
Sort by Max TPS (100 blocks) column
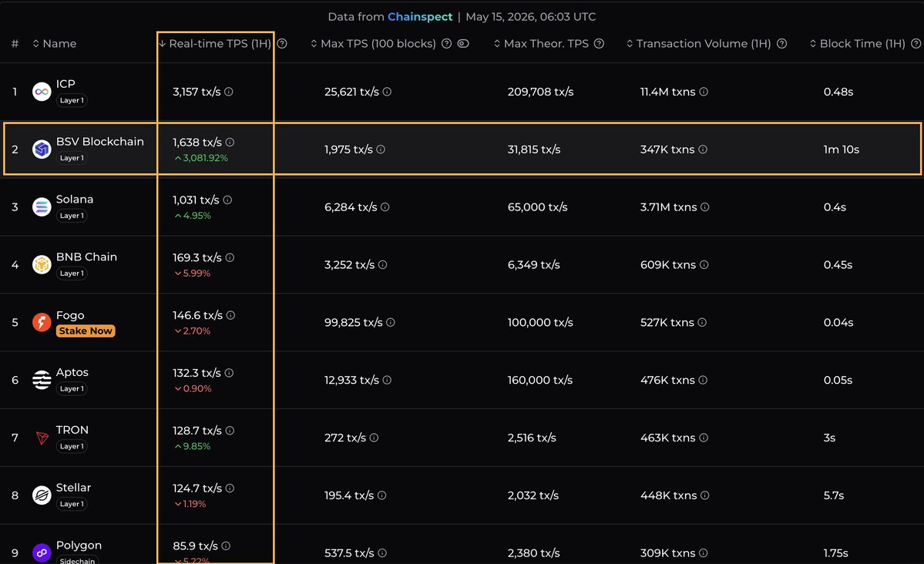point(374,44)
